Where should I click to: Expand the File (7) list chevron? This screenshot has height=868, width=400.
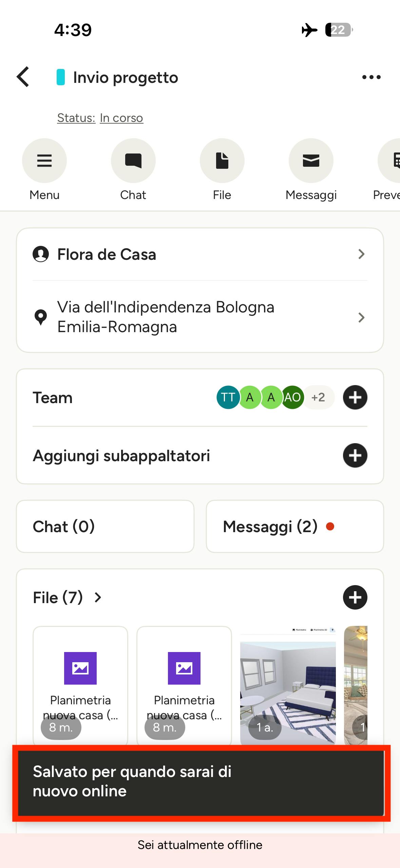coord(98,597)
